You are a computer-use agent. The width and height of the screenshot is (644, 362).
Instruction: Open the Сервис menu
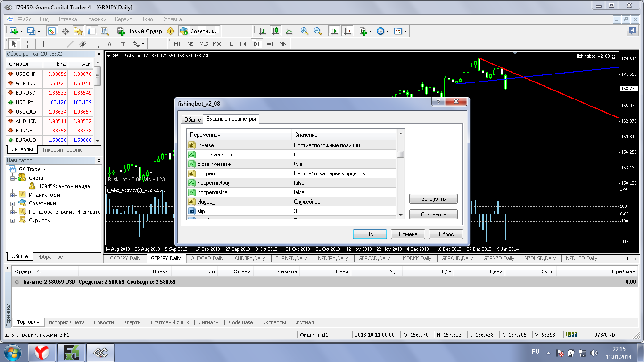tap(123, 19)
